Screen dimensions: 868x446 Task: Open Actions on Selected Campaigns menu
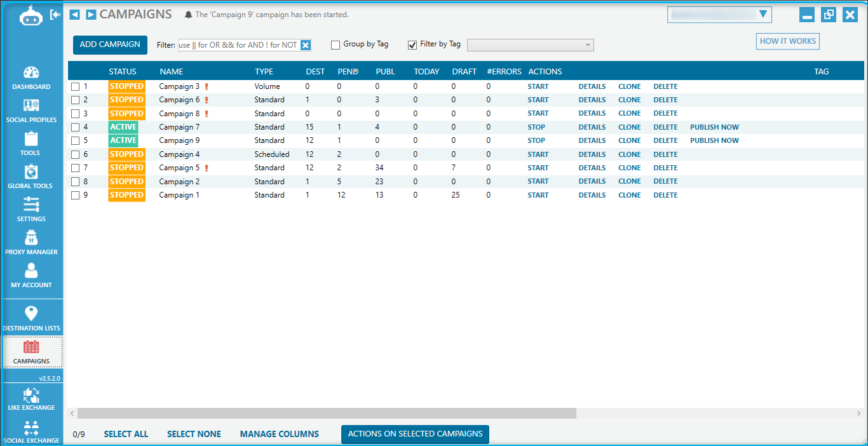pos(415,434)
